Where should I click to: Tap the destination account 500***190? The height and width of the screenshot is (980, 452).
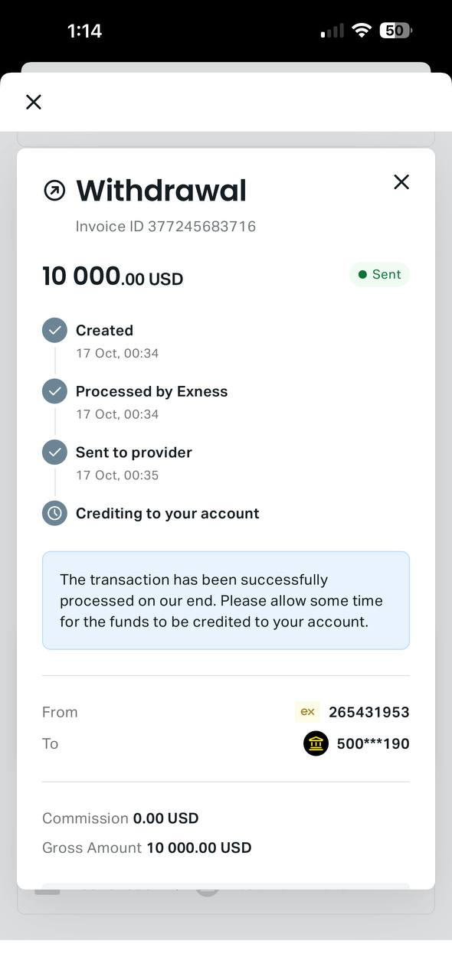coord(373,743)
